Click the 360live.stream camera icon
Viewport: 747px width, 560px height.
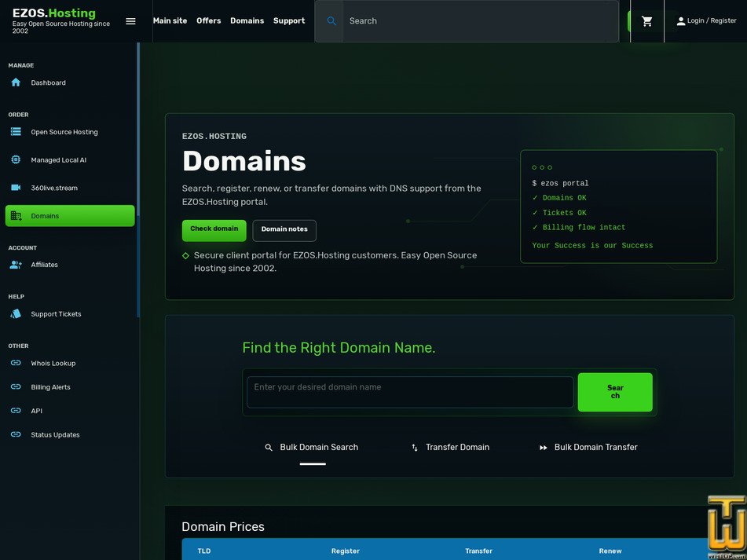tap(16, 188)
